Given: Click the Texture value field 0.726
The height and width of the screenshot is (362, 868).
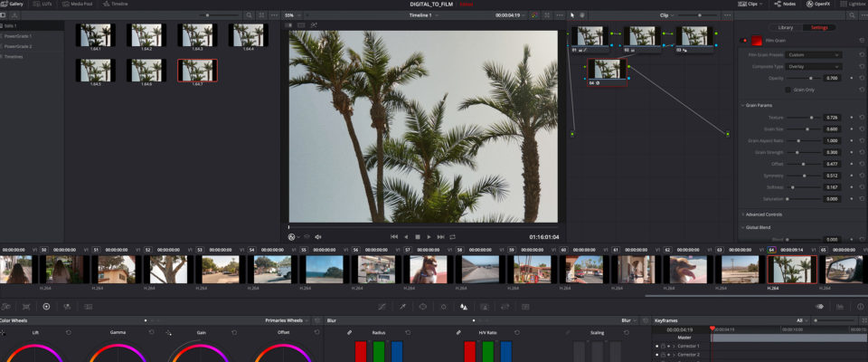Looking at the screenshot, I should click(x=832, y=118).
